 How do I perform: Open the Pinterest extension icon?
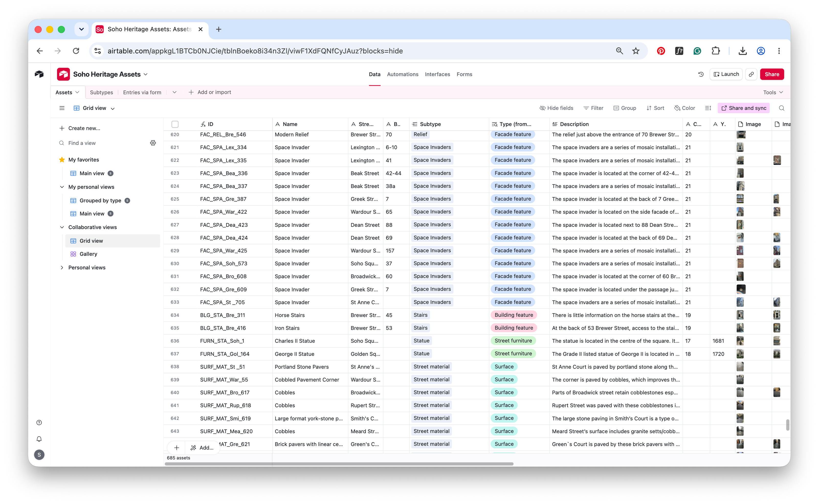(661, 51)
